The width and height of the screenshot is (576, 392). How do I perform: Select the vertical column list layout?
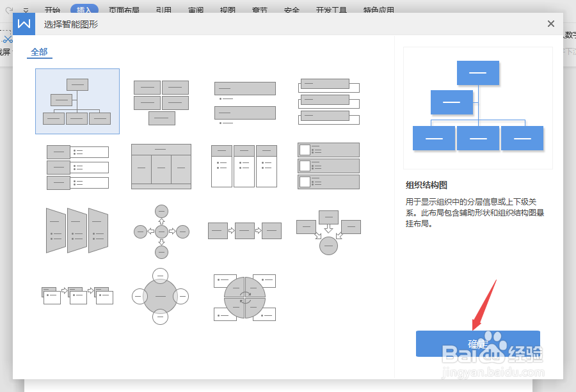[x=244, y=166]
